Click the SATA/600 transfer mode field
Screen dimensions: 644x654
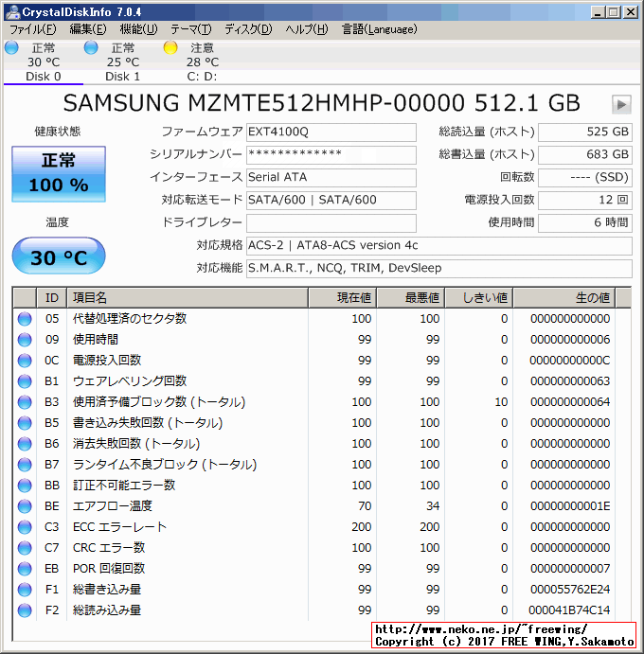coord(331,201)
